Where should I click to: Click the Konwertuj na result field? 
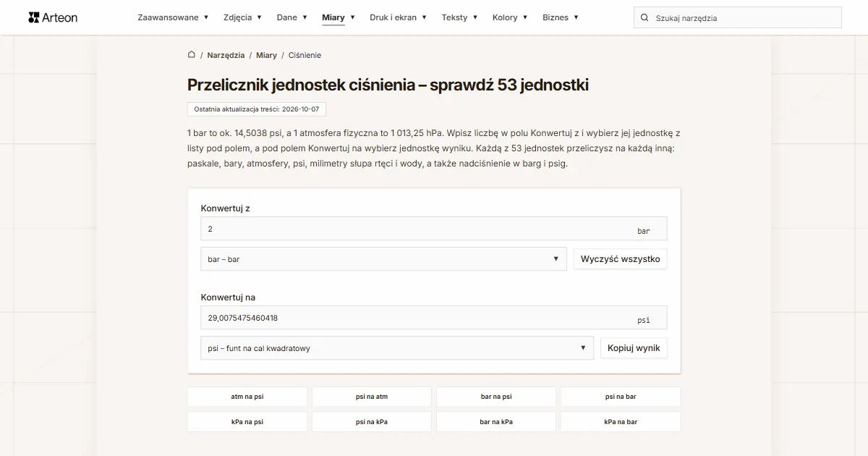coord(434,318)
